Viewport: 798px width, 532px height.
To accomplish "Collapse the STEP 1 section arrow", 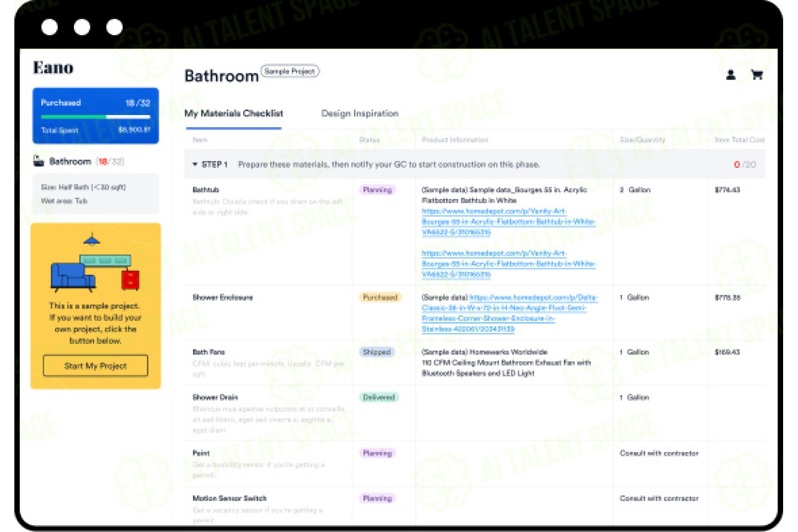I will 195,164.
